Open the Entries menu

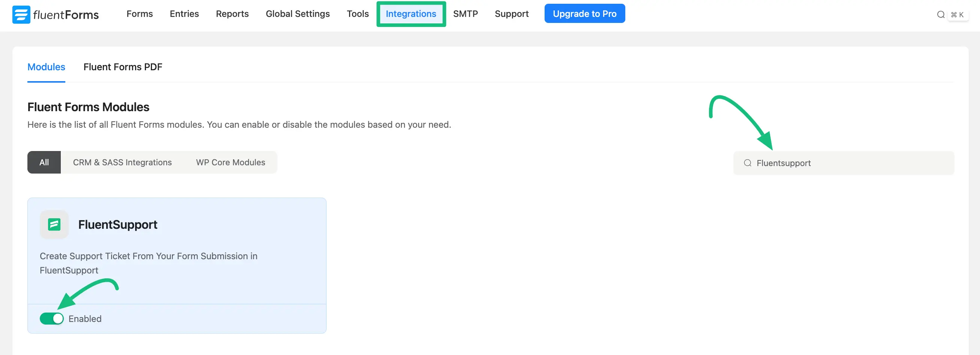pyautogui.click(x=184, y=14)
